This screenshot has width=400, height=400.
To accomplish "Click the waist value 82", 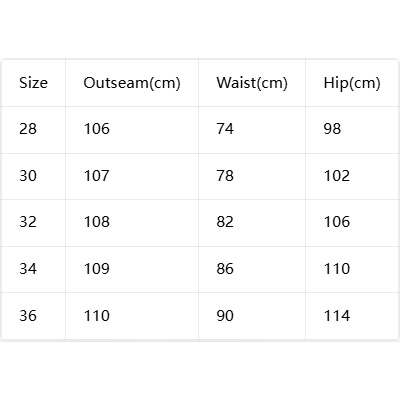I will [225, 222].
